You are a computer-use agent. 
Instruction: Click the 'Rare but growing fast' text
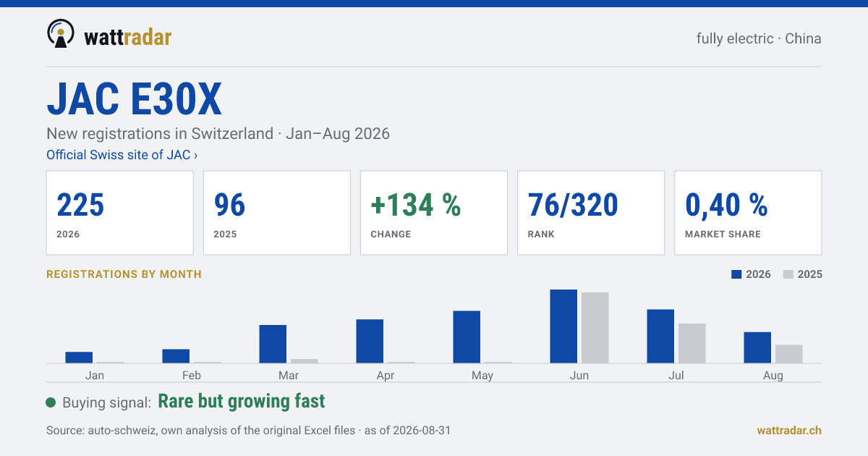pos(242,401)
